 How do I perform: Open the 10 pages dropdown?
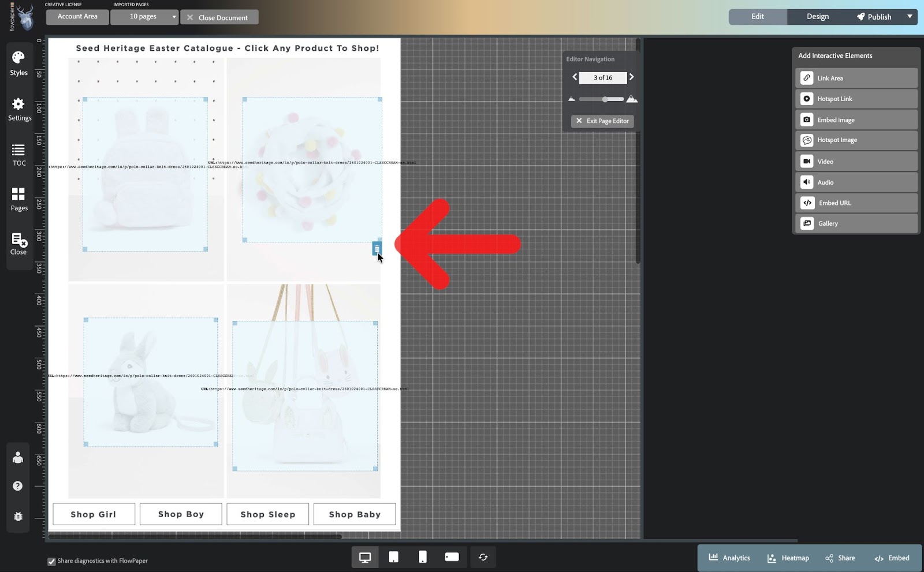point(144,17)
